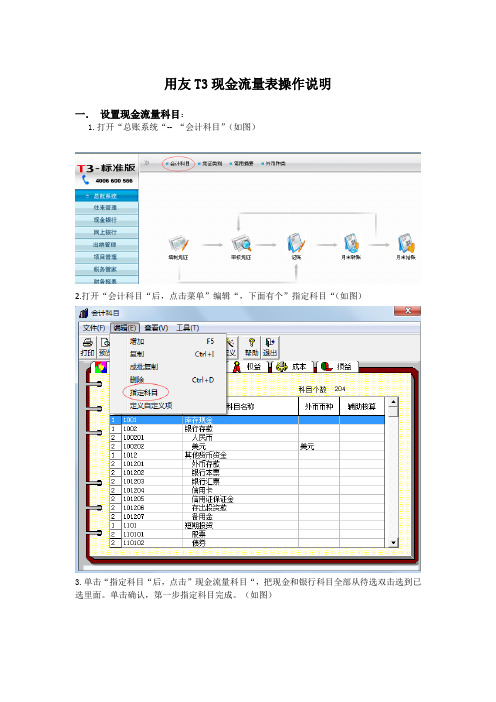Click the phone icon beside 4006 600 588
496x702 pixels.
(x=86, y=180)
